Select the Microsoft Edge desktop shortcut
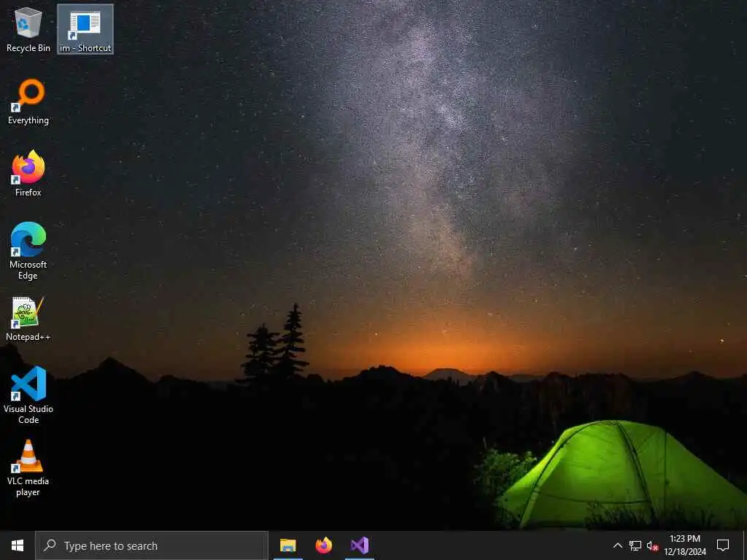 pyautogui.click(x=28, y=251)
